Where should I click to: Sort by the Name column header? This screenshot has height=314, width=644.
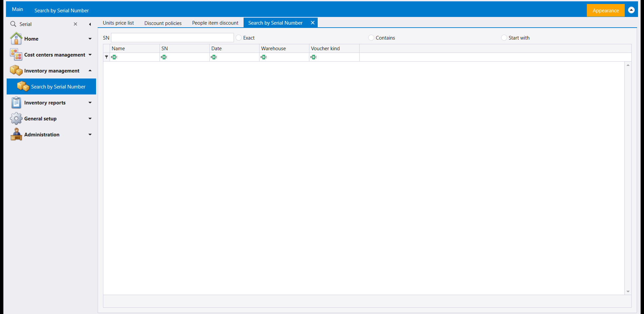coord(135,48)
